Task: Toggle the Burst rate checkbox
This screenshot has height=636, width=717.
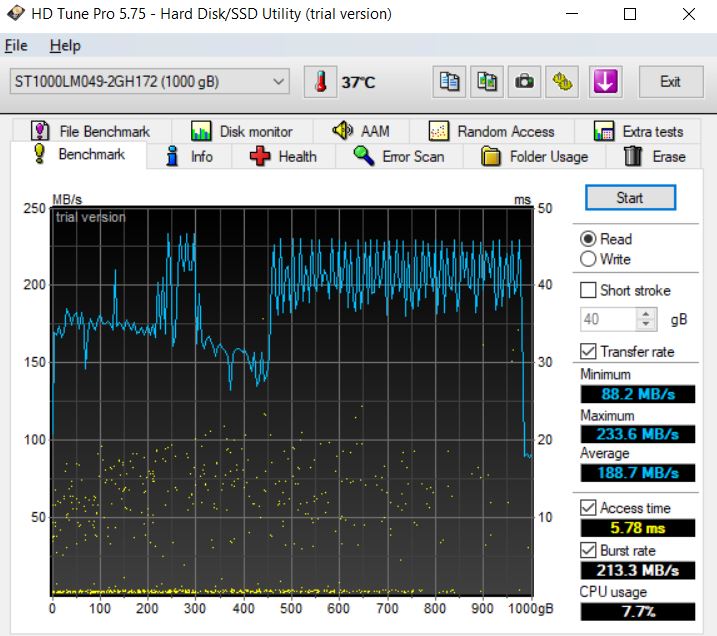Action: pyautogui.click(x=589, y=550)
